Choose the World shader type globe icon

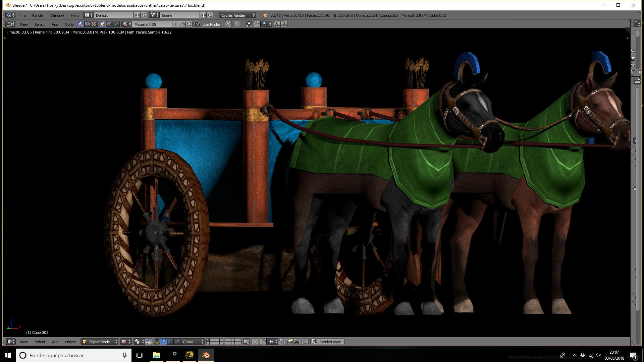coord(109,24)
